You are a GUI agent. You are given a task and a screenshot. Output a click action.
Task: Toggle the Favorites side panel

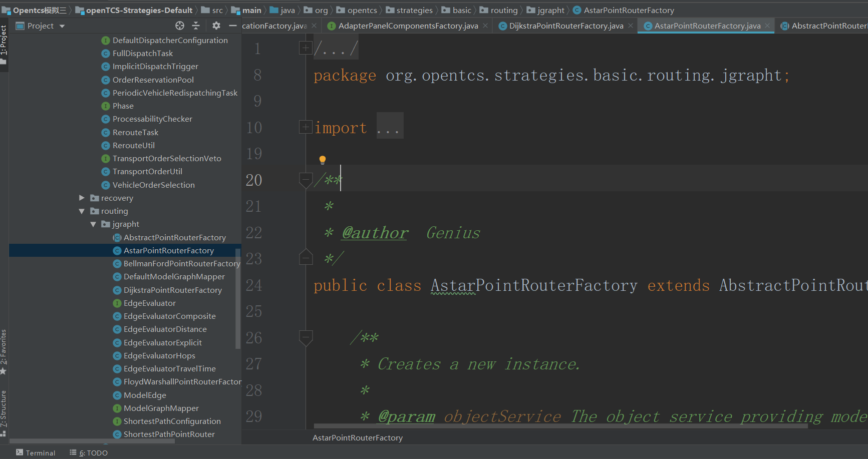4,350
